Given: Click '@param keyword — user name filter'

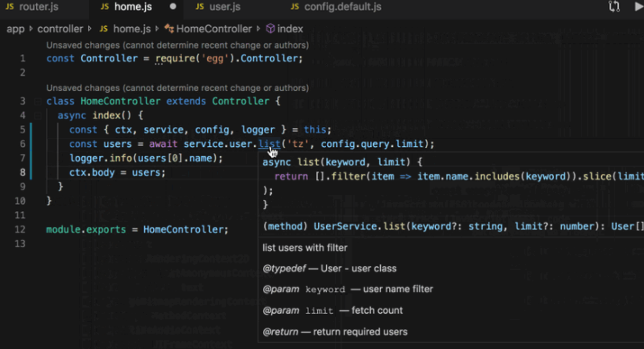Looking at the screenshot, I should point(348,289).
